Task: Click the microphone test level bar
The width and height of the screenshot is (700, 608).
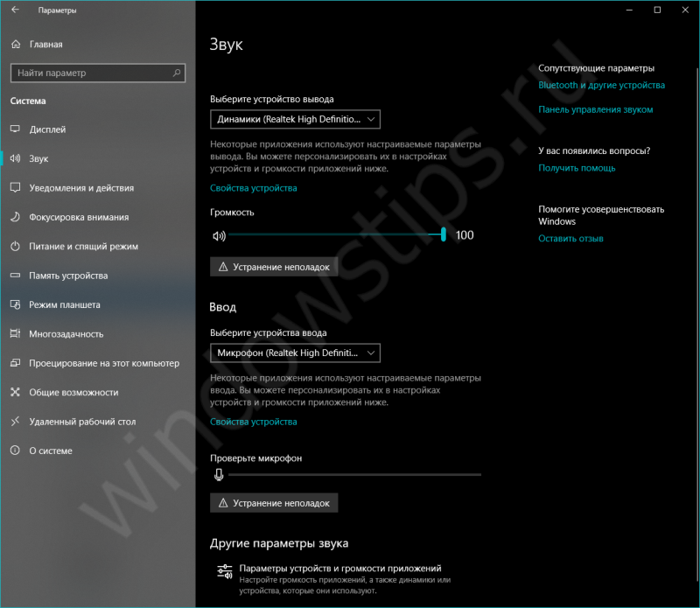Action: pyautogui.click(x=355, y=474)
